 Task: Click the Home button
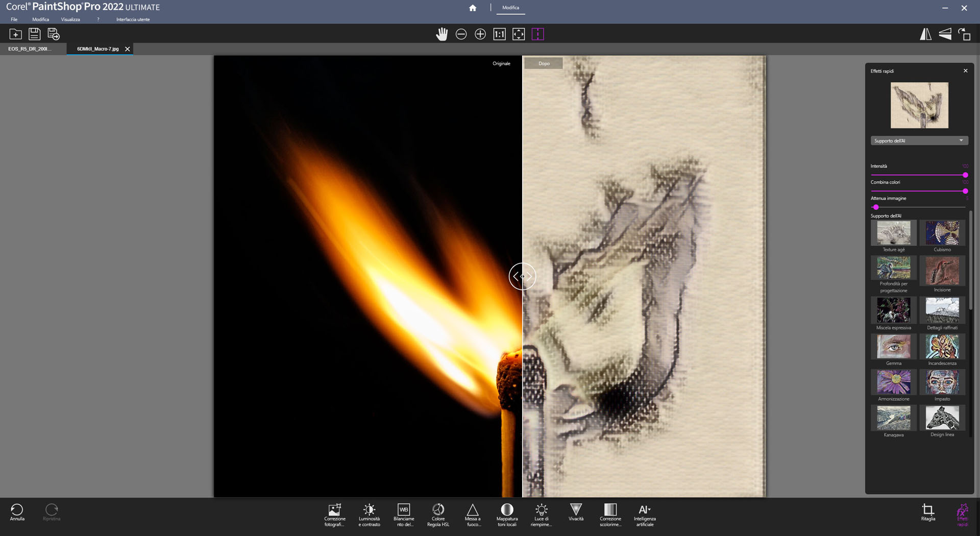(x=473, y=8)
